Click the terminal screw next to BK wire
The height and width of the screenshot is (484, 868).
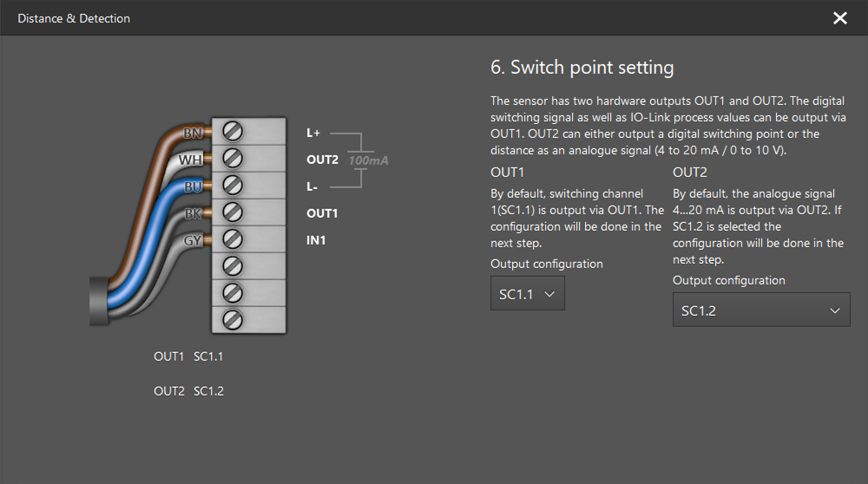point(233,213)
